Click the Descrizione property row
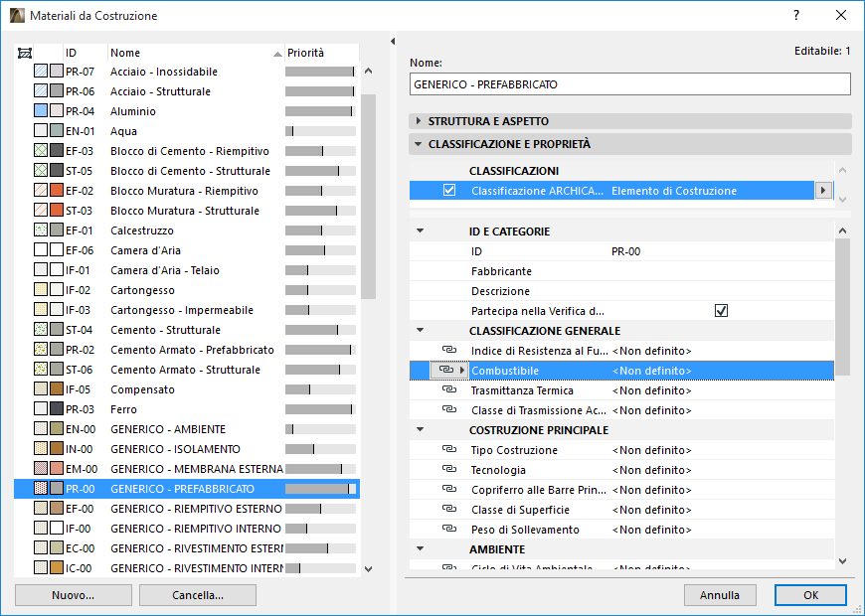This screenshot has width=865, height=616. pyautogui.click(x=621, y=291)
